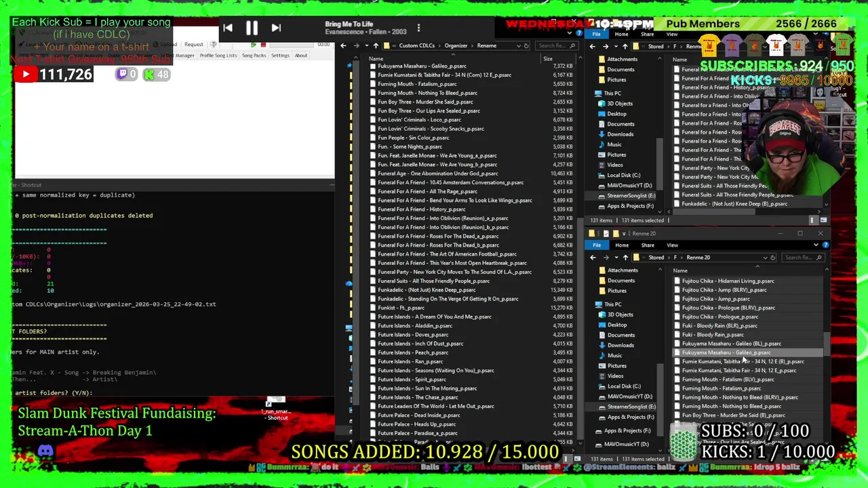Viewport: 868px width, 488px height.
Task: Open Home tab in Renme 20 window
Action: pyautogui.click(x=622, y=245)
